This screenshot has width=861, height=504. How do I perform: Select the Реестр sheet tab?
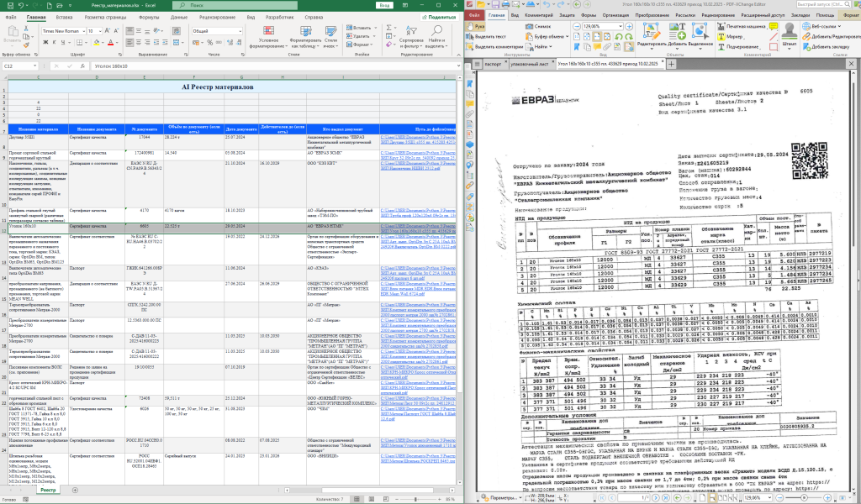(48, 490)
